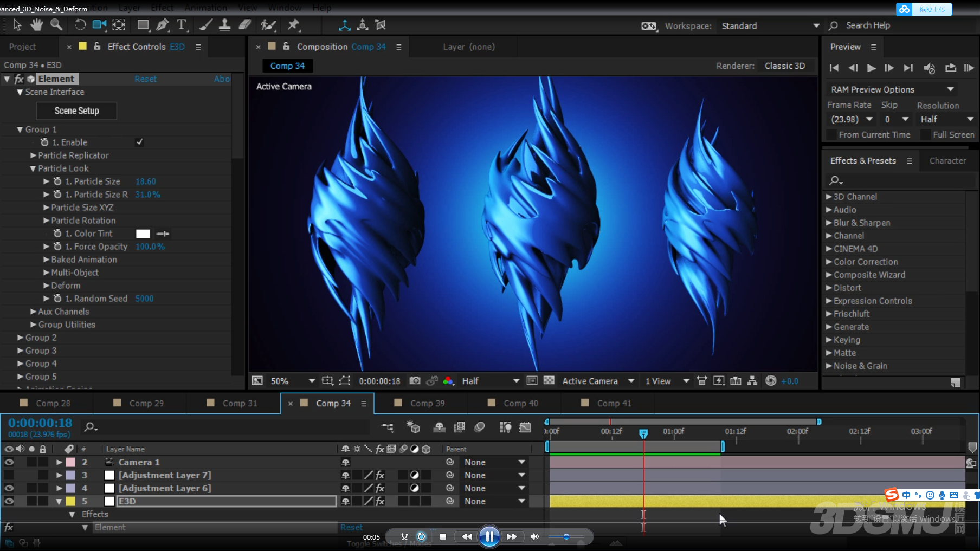Select the Roto Brush tool

[268, 25]
